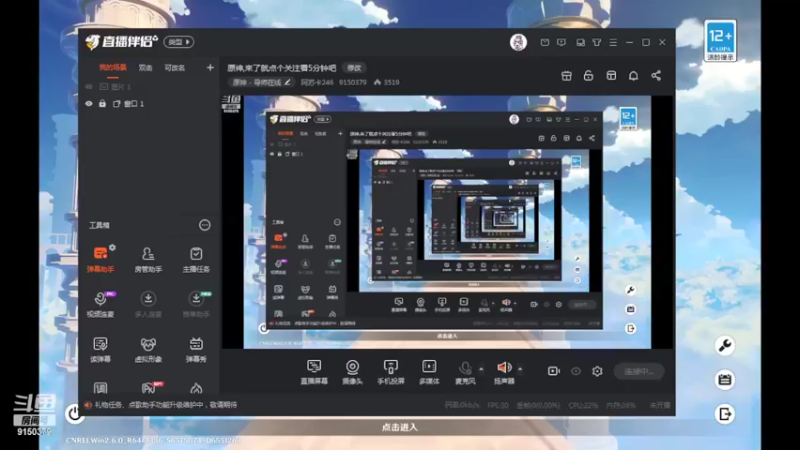Image resolution: width=800 pixels, height=450 pixels.
Task: Switch to the 可改名 scene tab
Action: (174, 68)
